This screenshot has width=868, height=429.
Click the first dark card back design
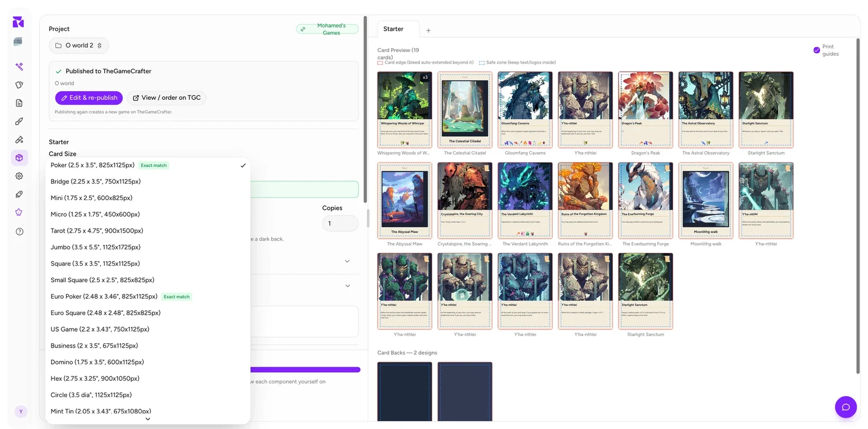pyautogui.click(x=405, y=392)
